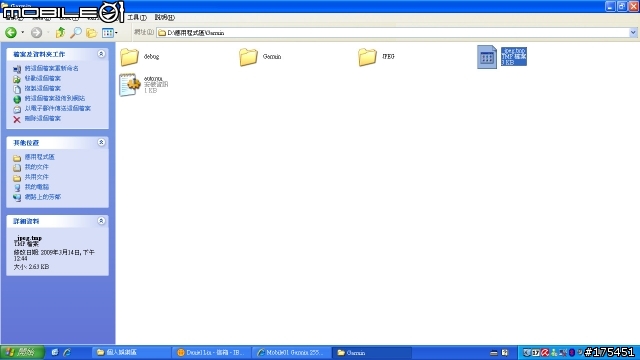The width and height of the screenshot is (640, 360).
Task: Switch to Mobile01 Garmin browser taskbar window
Action: click(x=291, y=352)
